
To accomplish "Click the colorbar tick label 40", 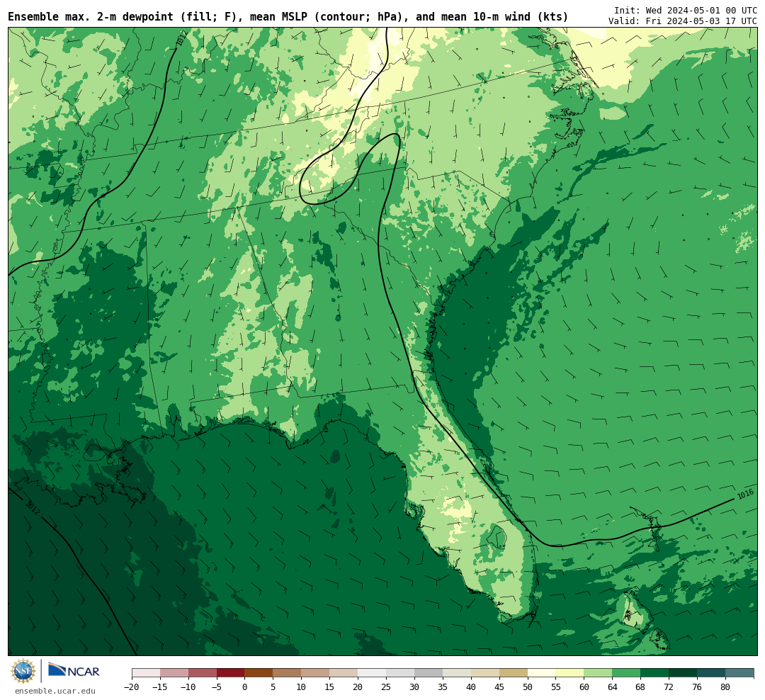I will coord(471,687).
